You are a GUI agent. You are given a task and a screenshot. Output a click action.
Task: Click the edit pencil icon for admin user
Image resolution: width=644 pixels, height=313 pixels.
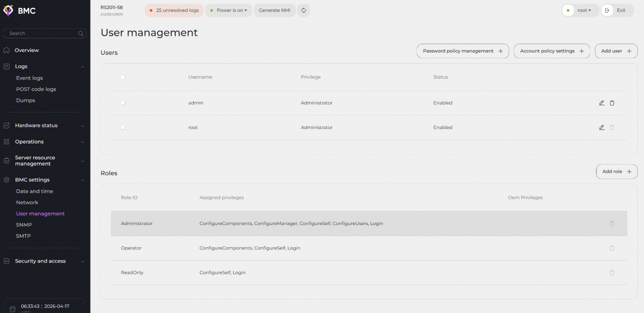[x=601, y=103]
